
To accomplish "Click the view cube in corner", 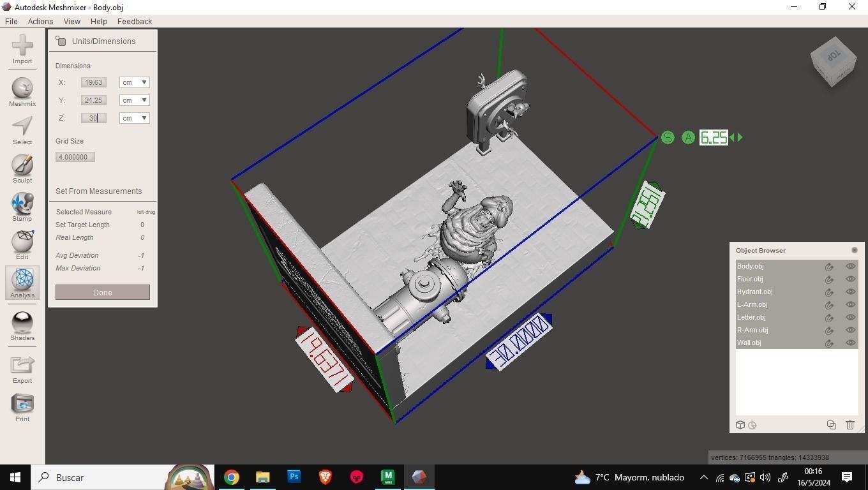I will point(833,61).
